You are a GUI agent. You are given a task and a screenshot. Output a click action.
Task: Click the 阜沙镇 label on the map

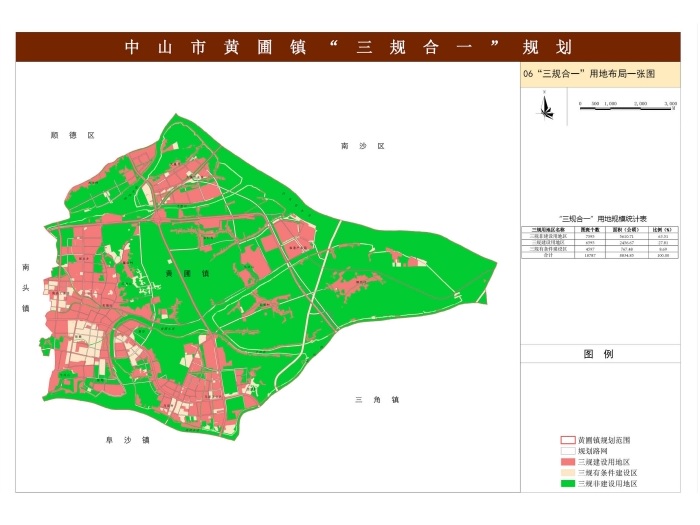[x=126, y=439]
